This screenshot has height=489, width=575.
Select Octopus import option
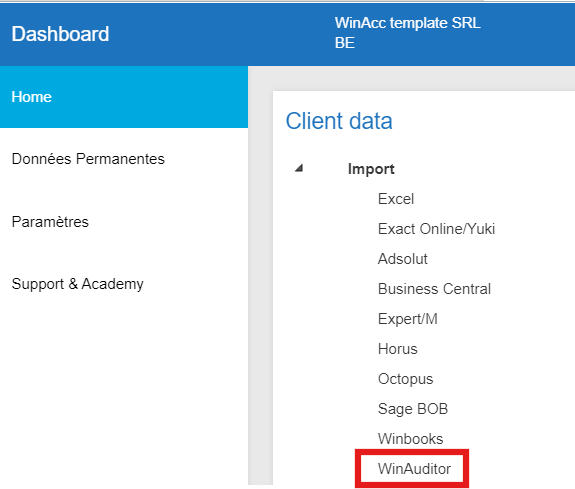(x=406, y=379)
